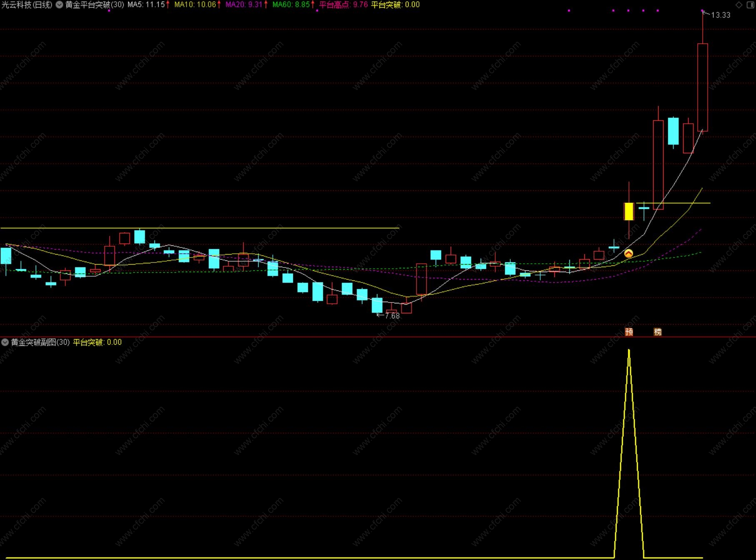756x560 pixels.
Task: Click the 7.68 low price label
Action: click(392, 316)
